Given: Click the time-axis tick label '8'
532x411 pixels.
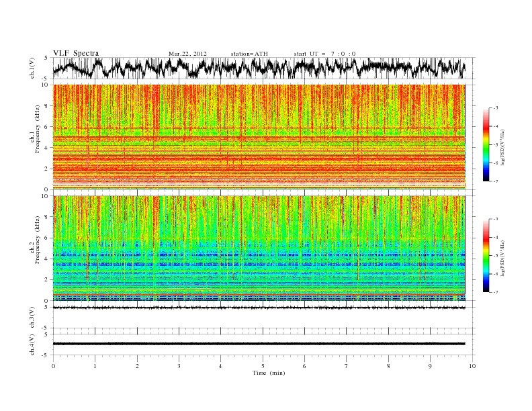Looking at the screenshot, I should click(x=388, y=366).
